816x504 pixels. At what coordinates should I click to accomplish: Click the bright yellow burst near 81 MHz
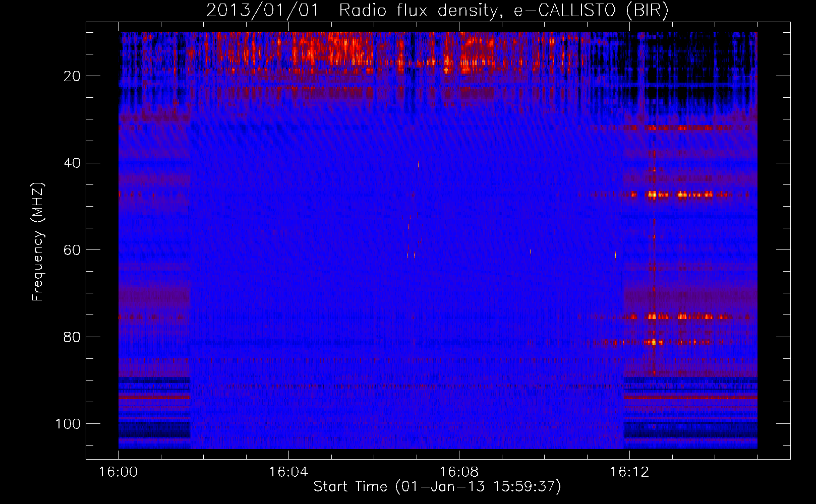coord(654,342)
